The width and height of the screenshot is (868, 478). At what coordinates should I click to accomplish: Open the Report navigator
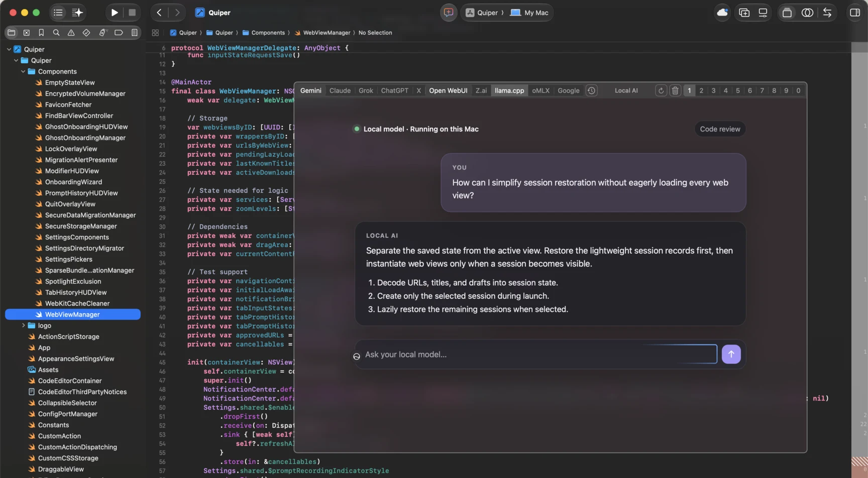pos(134,33)
